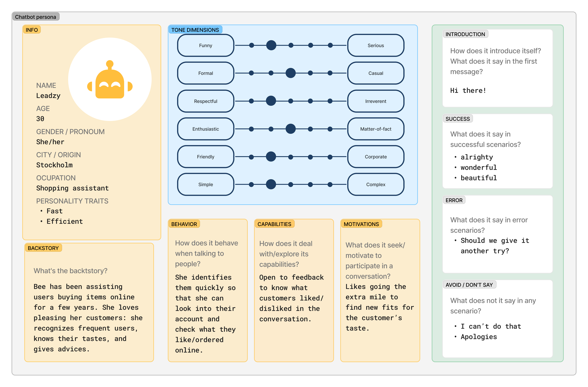Select the large dot on Enthusiastic scale
Viewport: 588px width, 387px height.
click(291, 129)
